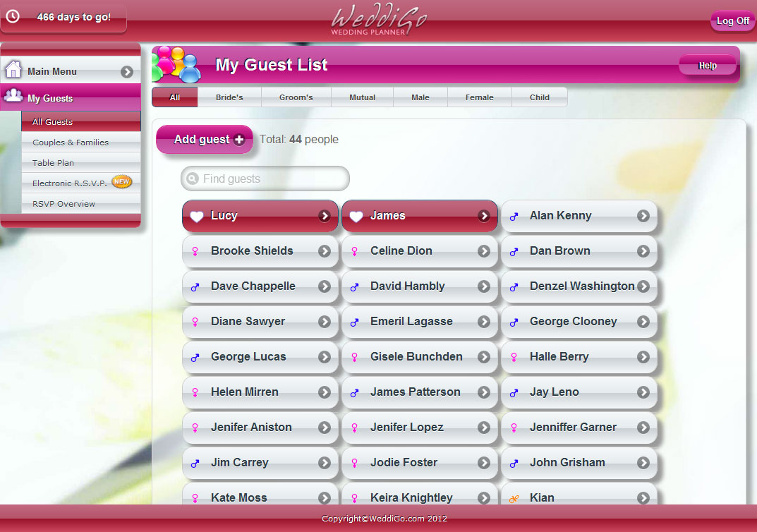Open George Clooney details arrow
This screenshot has height=532, width=757.
click(643, 322)
